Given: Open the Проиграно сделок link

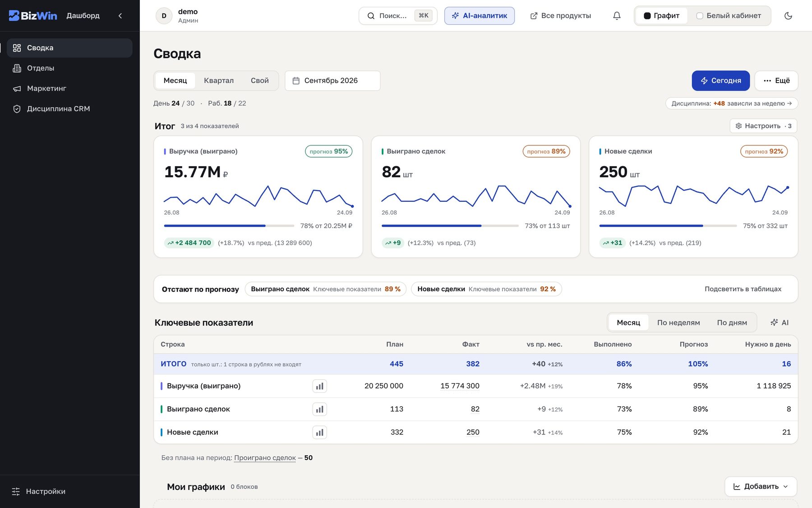Looking at the screenshot, I should (265, 457).
